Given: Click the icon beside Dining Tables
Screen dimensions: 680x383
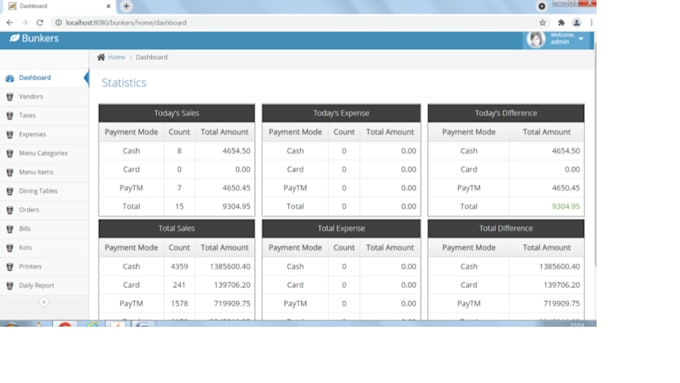Looking at the screenshot, I should coord(10,191).
